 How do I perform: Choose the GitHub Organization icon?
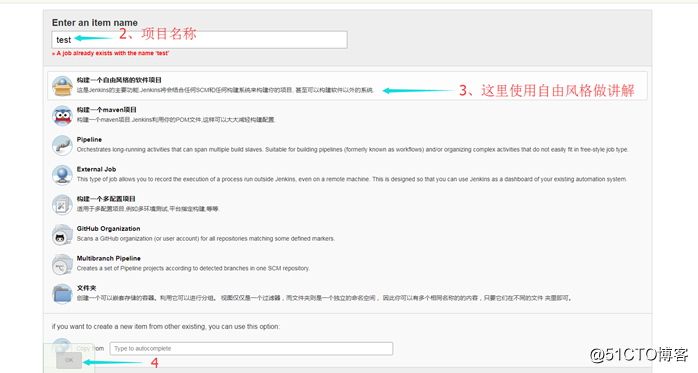[62, 235]
